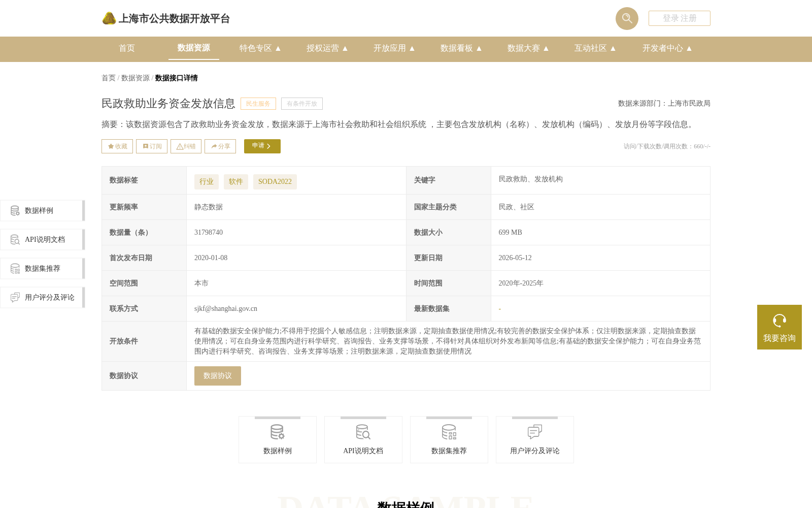Click the 有条件开放 status badge
The height and width of the screenshot is (508, 812).
click(x=302, y=104)
